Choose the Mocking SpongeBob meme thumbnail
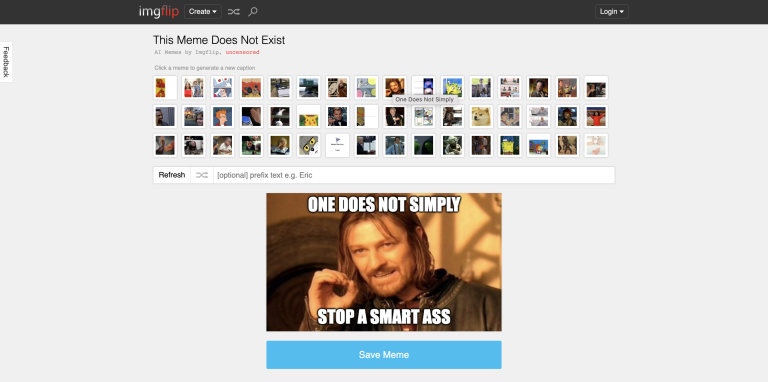 (453, 88)
